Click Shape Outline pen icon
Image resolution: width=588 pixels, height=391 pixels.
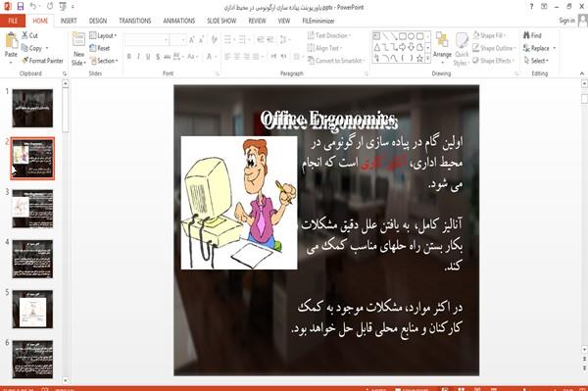(x=476, y=48)
